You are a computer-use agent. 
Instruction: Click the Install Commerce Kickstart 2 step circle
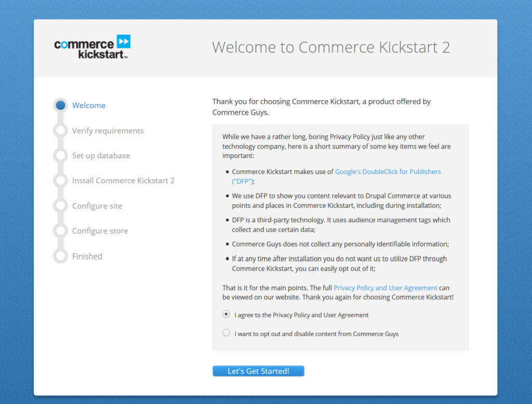click(x=61, y=181)
